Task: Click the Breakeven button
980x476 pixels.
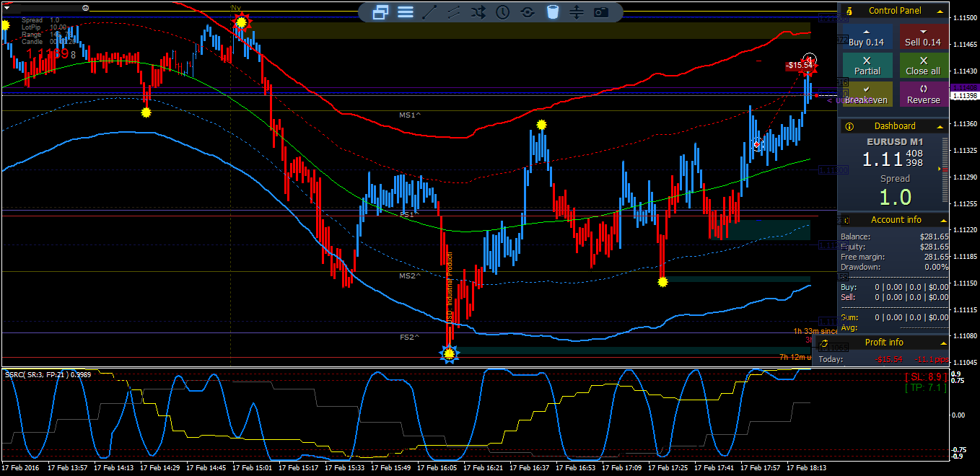Action: (867, 94)
